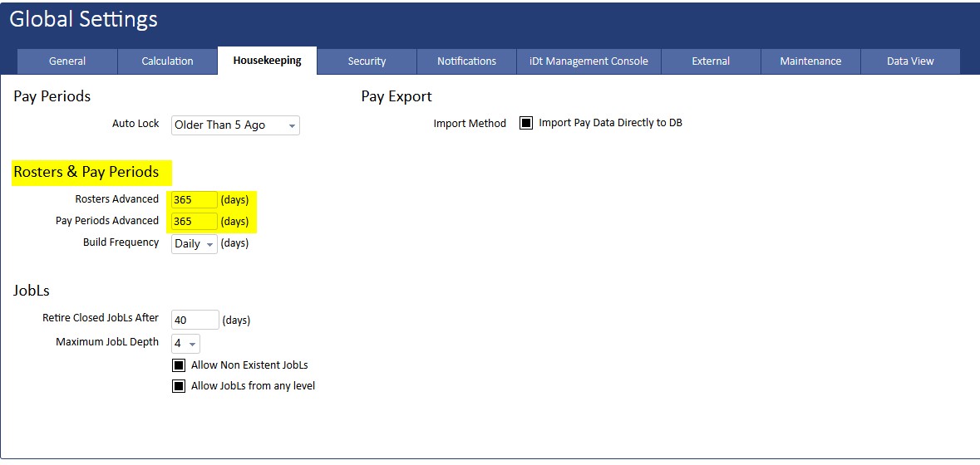This screenshot has width=980, height=465.
Task: Open the Build Frequency dropdown
Action: [x=194, y=244]
